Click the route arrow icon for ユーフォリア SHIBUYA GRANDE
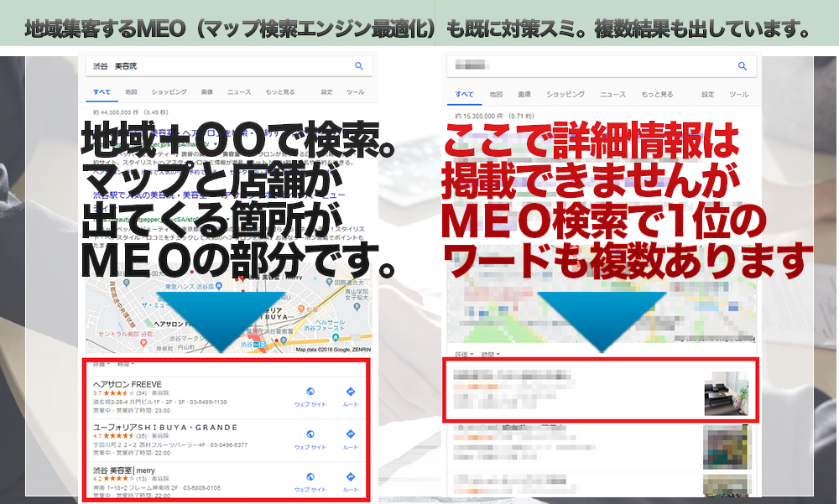 point(350,434)
